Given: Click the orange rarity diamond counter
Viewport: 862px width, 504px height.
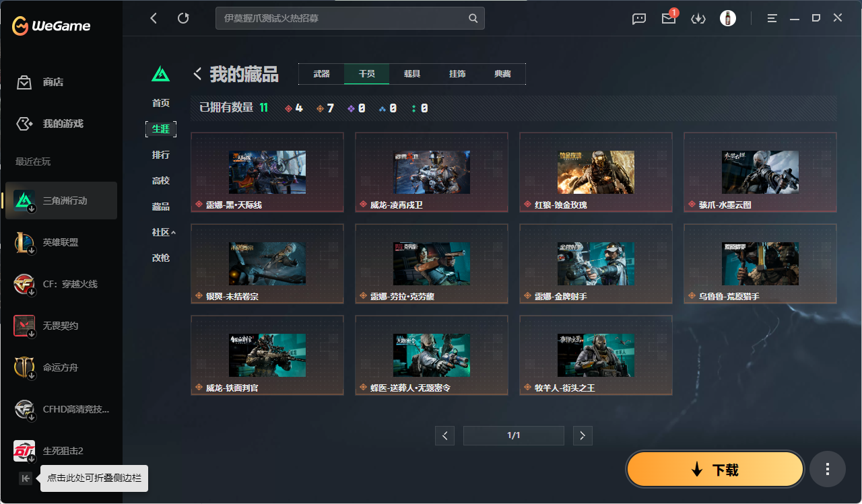Looking at the screenshot, I should [325, 108].
